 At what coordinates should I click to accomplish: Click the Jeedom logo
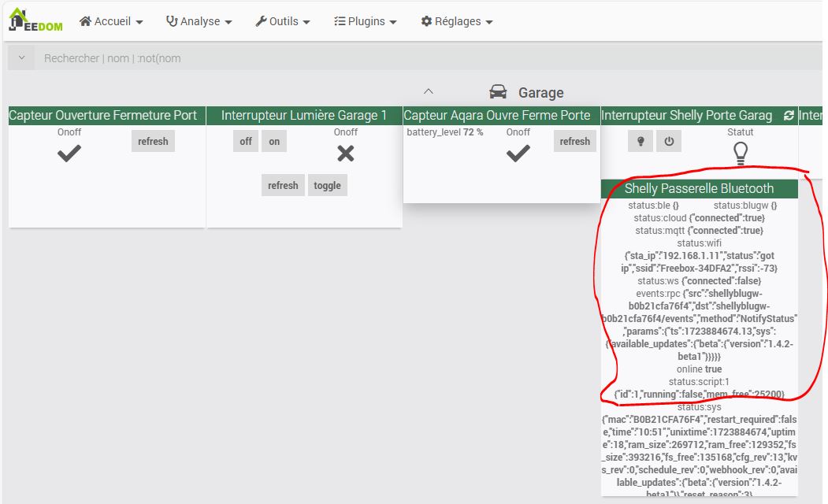[x=36, y=20]
